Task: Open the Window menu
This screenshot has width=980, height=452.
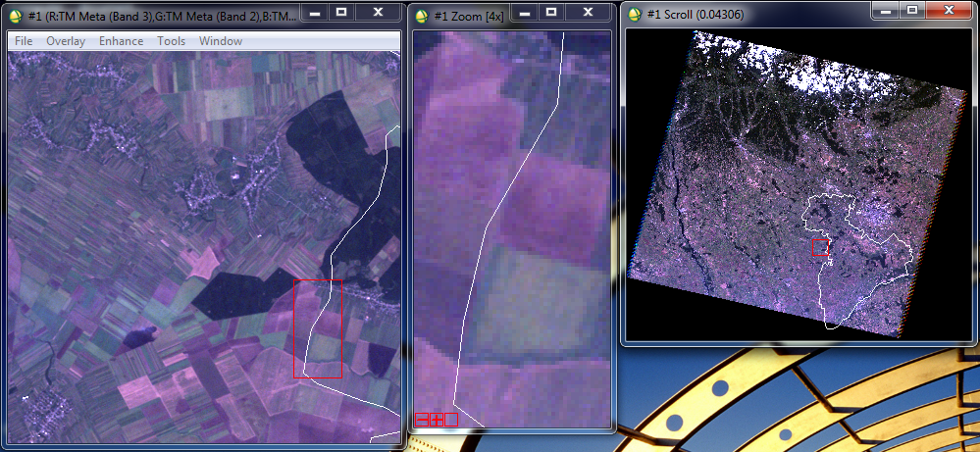Action: pyautogui.click(x=221, y=41)
